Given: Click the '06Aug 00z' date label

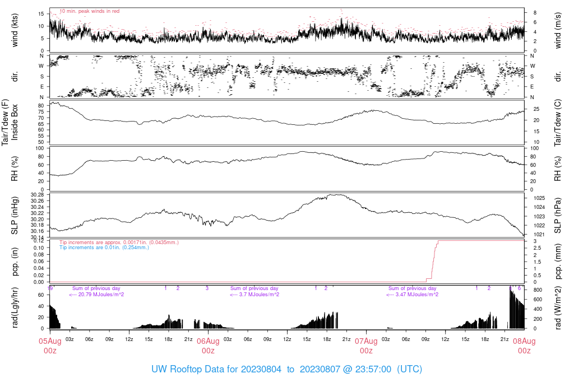Looking at the screenshot, I should pyautogui.click(x=209, y=346).
